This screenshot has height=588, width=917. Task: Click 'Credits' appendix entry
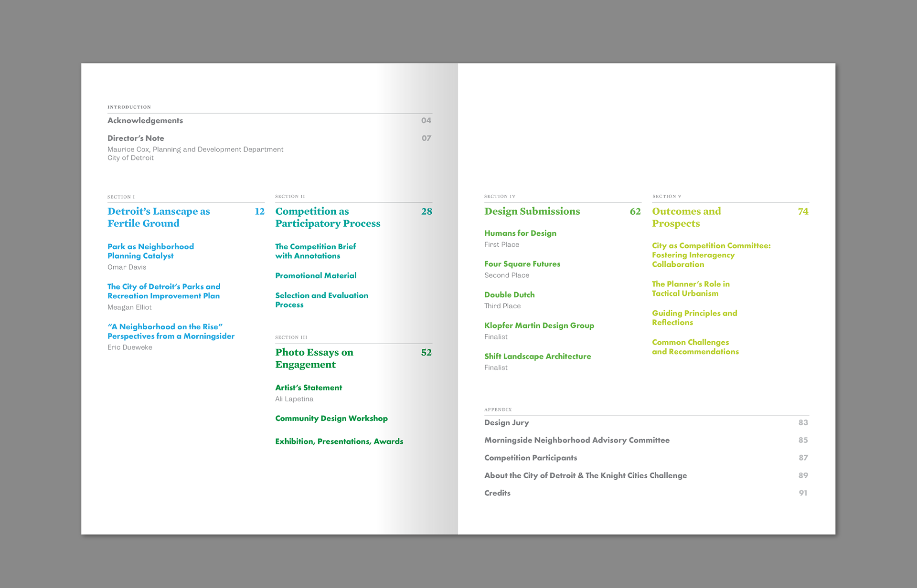click(x=497, y=493)
